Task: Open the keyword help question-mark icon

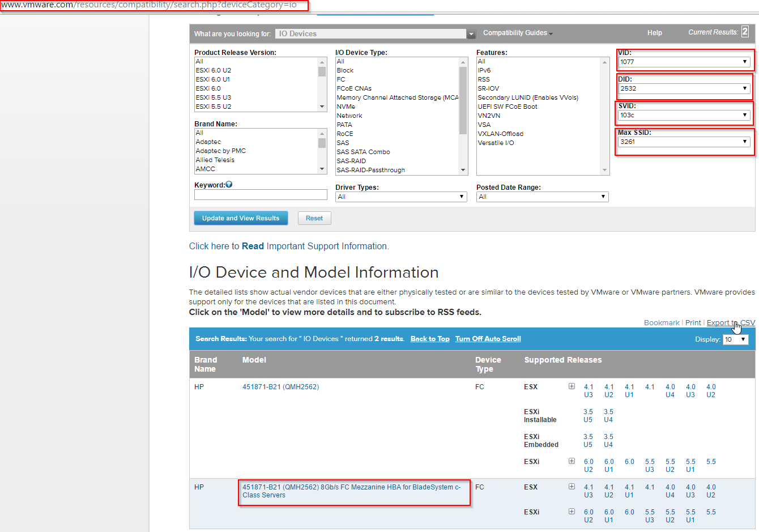Action: [x=229, y=185]
